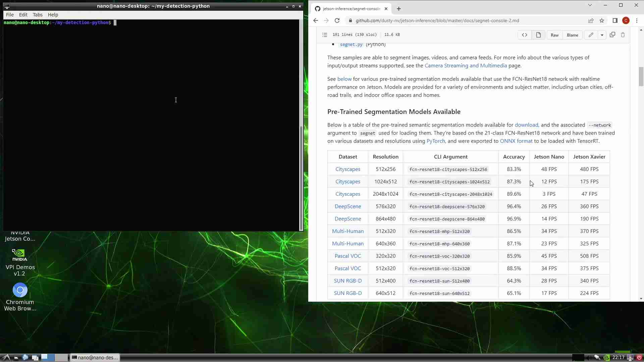Open Chromium three-dot menu
The width and height of the screenshot is (644, 362).
click(x=637, y=20)
